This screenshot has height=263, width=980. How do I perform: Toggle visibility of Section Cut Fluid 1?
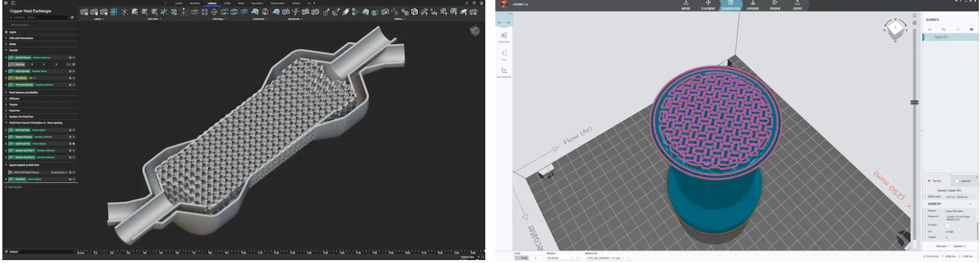pyautogui.click(x=74, y=150)
